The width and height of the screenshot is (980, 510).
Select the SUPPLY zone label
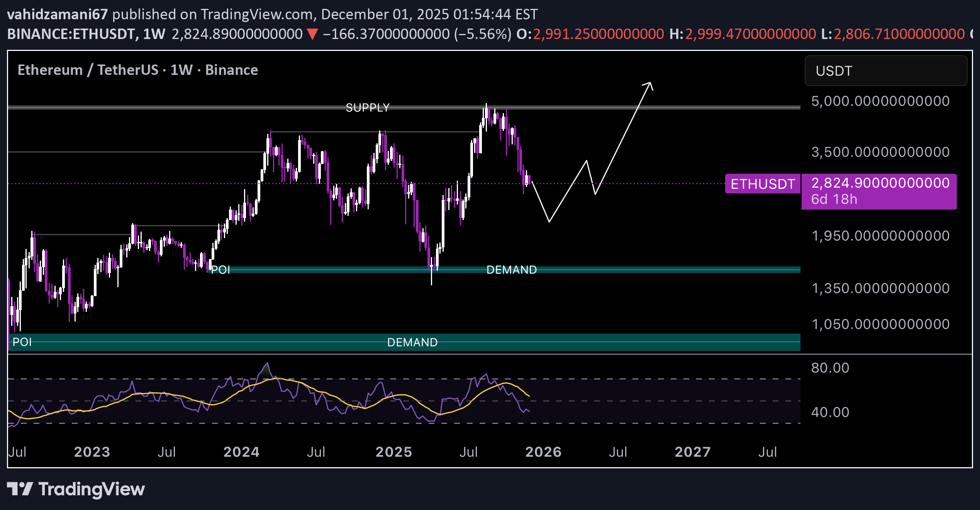(x=367, y=108)
